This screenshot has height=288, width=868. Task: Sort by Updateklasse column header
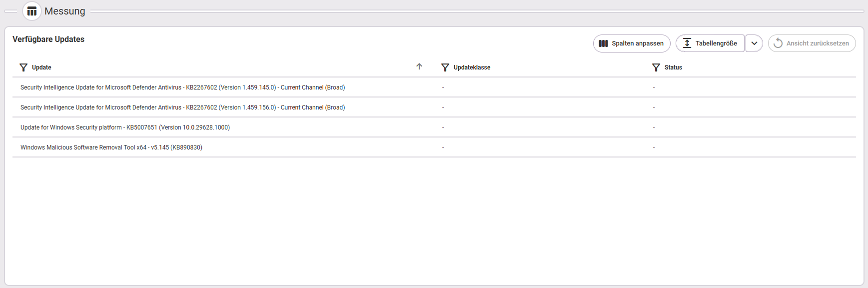[472, 67]
